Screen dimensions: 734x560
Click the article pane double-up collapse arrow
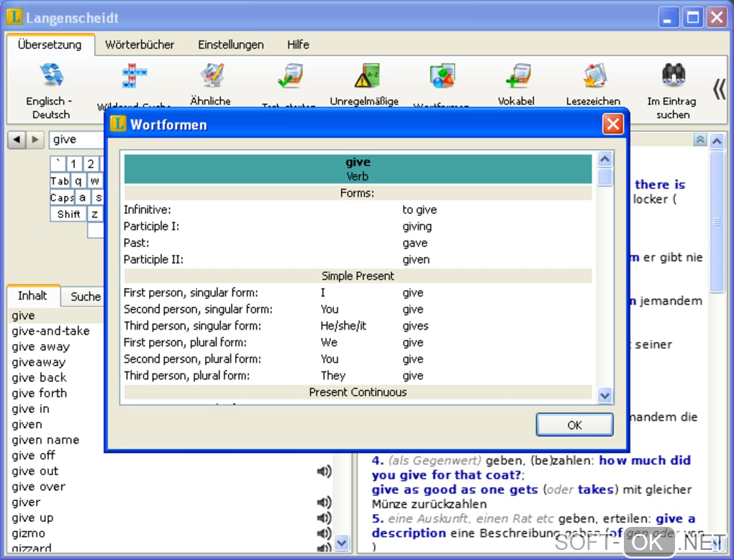700,140
